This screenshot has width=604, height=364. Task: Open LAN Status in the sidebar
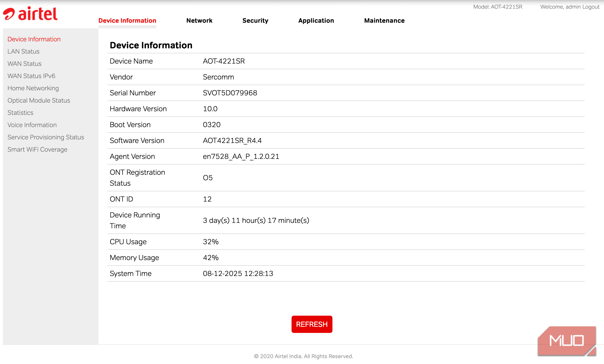(x=24, y=52)
